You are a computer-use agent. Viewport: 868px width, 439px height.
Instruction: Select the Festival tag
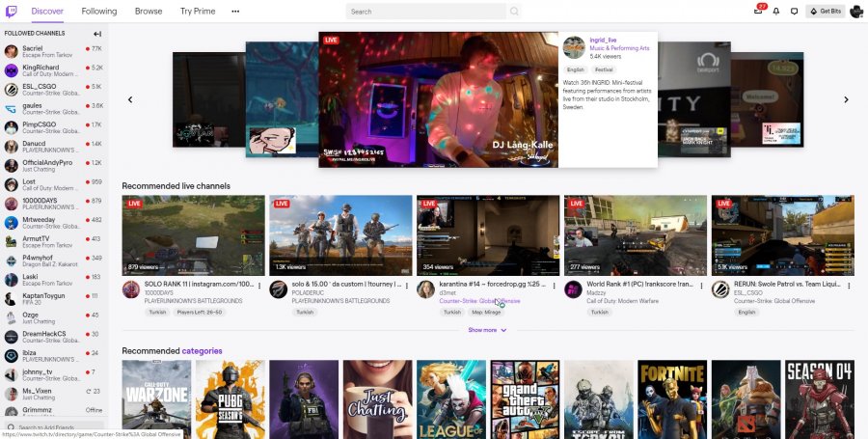[604, 69]
